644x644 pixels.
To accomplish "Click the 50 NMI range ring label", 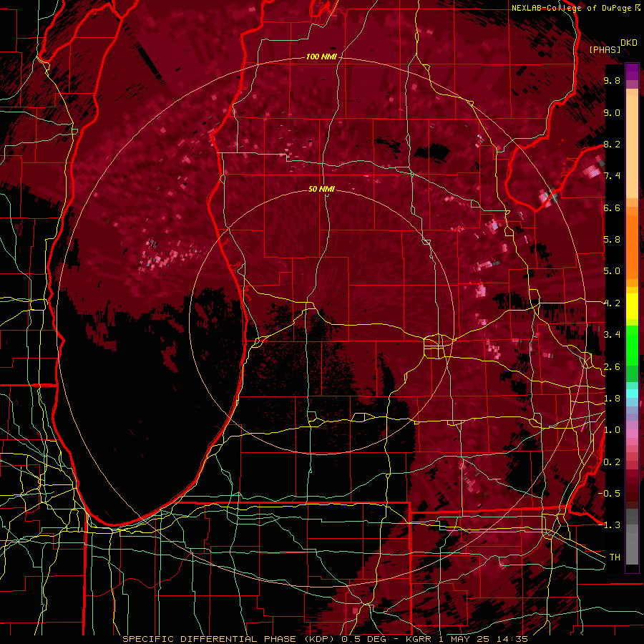I will point(321,189).
